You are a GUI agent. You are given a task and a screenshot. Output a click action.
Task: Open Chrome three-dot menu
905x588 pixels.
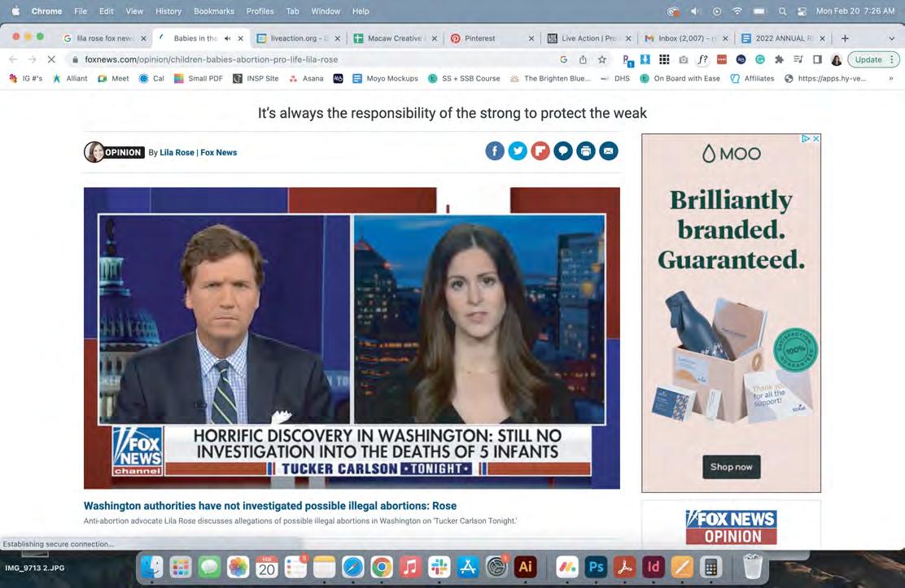tap(892, 59)
